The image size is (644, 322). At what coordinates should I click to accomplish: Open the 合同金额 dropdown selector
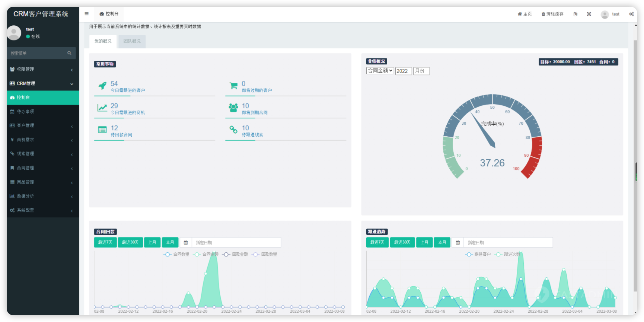380,71
